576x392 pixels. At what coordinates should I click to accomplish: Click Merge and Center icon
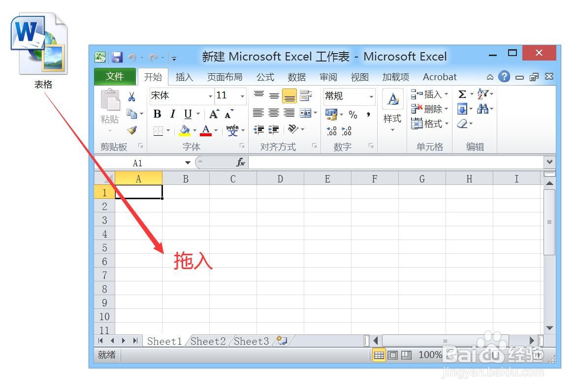(x=306, y=113)
